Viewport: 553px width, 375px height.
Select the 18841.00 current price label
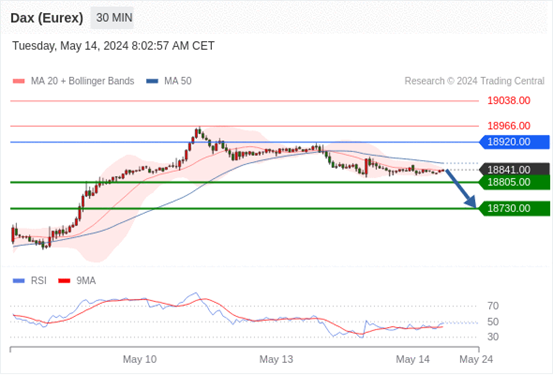[515, 170]
